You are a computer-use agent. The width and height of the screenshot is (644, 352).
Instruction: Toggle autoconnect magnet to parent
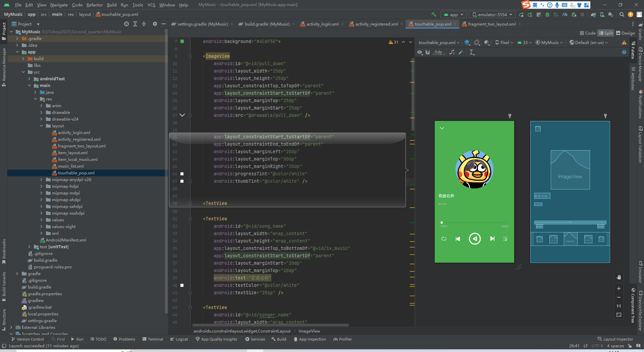428,52
